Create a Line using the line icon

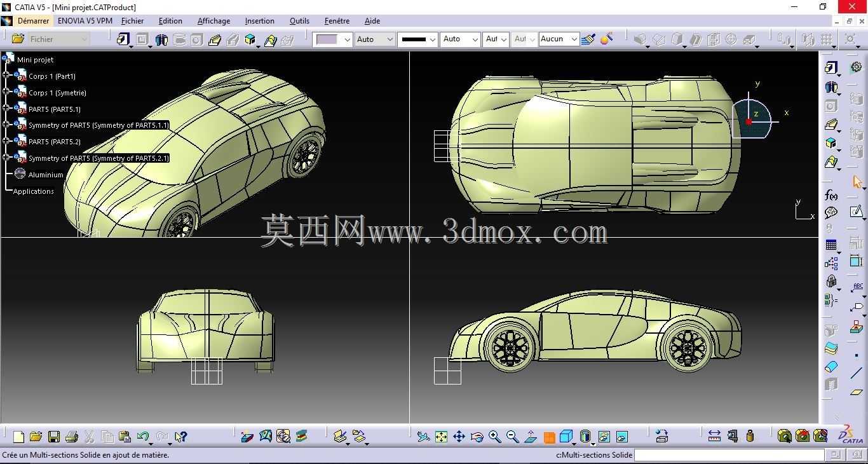pyautogui.click(x=857, y=373)
